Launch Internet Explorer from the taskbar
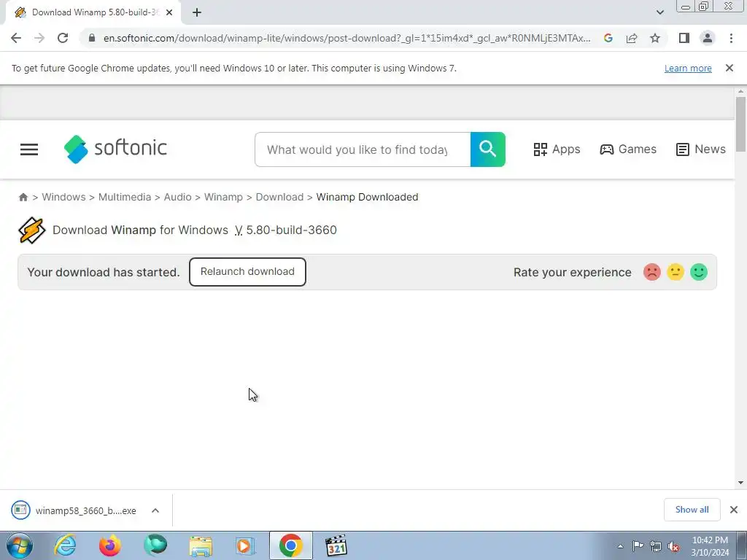This screenshot has height=560, width=747. click(65, 545)
